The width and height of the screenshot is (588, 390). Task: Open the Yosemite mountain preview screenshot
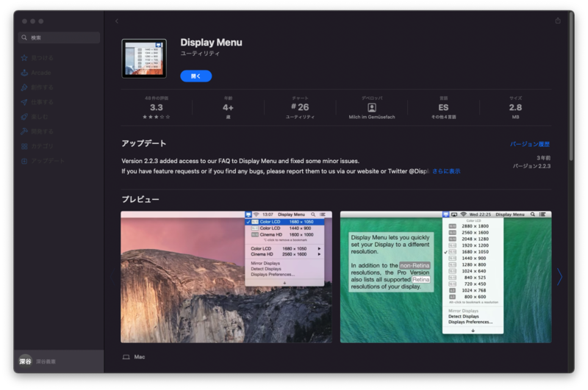[226, 277]
